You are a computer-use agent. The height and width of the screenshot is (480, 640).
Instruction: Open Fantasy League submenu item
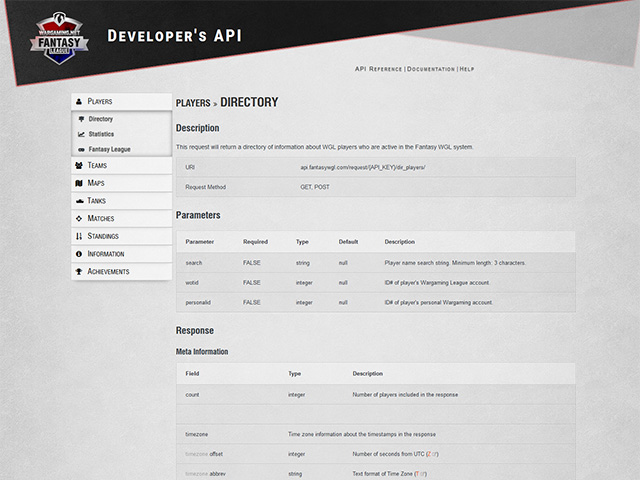(108, 149)
